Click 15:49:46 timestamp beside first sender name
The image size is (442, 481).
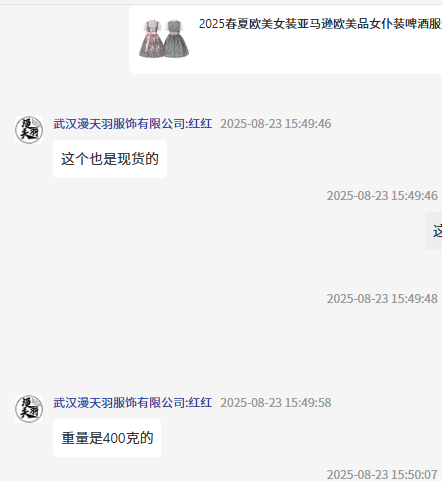(x=276, y=124)
